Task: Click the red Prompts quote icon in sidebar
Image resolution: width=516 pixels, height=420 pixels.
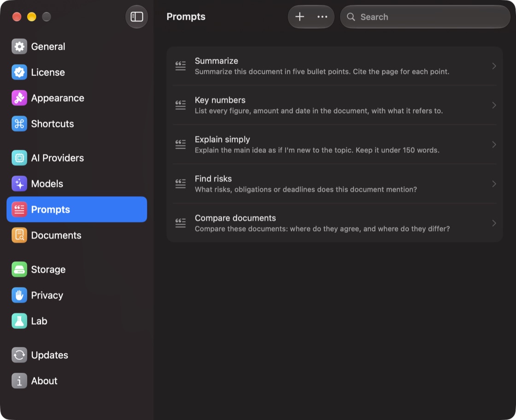Action: pyautogui.click(x=19, y=209)
